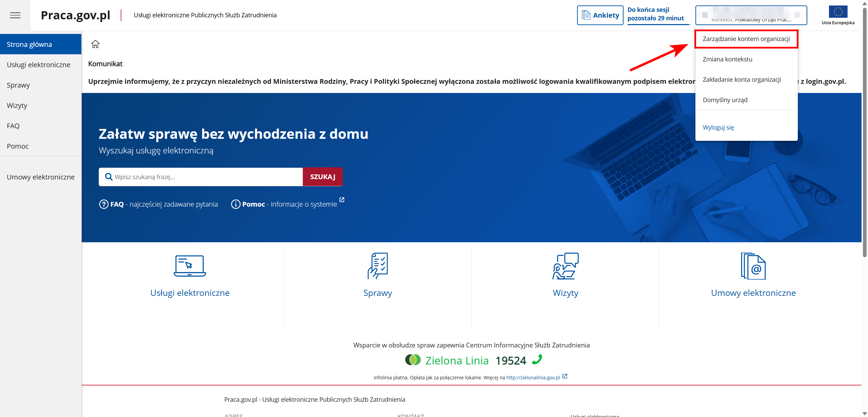Open the Ankiety surveys button
Viewport: 868px width, 417px height.
(x=600, y=15)
